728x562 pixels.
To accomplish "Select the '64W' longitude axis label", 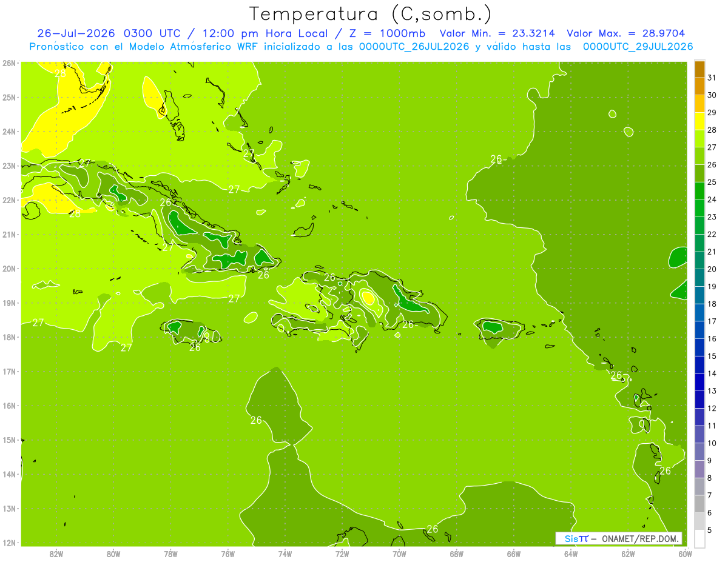I will tap(571, 554).
